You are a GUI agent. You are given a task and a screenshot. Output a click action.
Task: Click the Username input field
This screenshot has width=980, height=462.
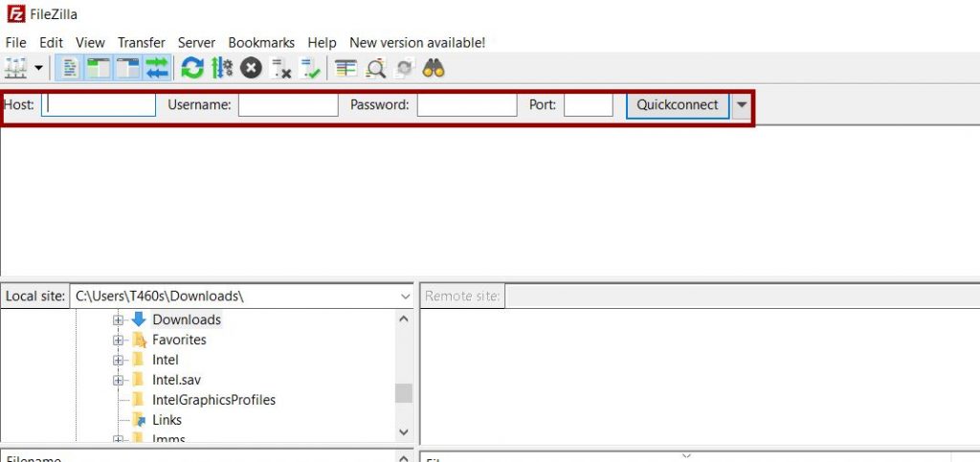[288, 105]
